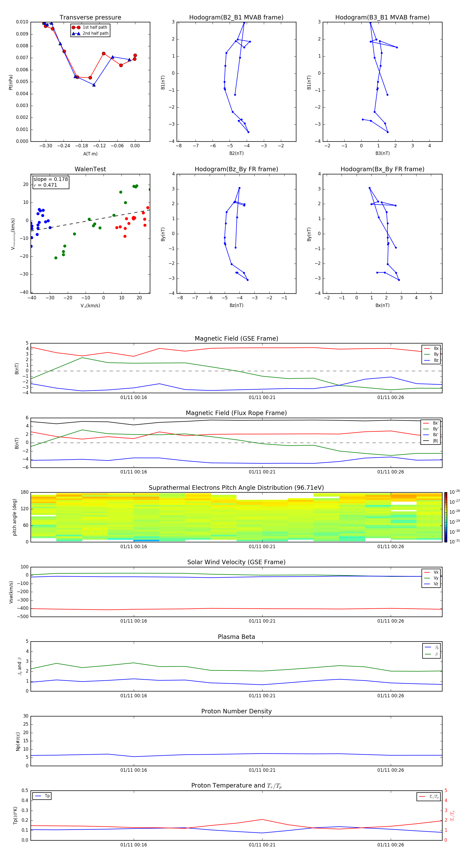Screen dimensions: 473x868
Task: Click the 'pitch angle (deg)' axis label
Action: pyautogui.click(x=14, y=517)
